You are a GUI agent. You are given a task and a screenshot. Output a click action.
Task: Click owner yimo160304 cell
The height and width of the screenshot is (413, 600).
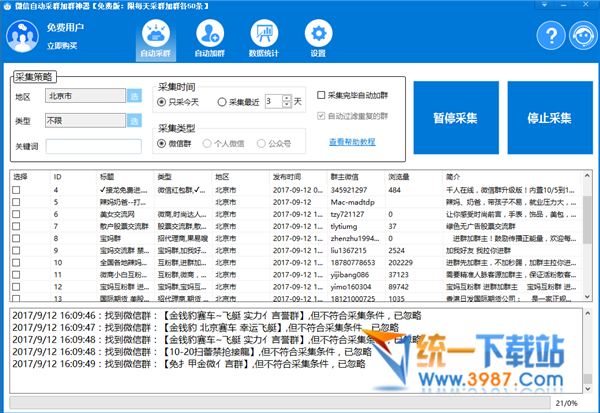tap(351, 287)
